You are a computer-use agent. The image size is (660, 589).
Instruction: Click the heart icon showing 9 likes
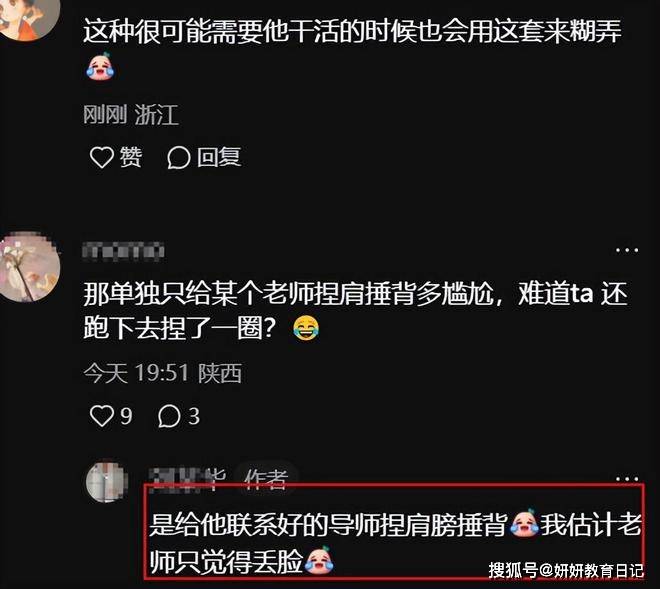click(101, 416)
